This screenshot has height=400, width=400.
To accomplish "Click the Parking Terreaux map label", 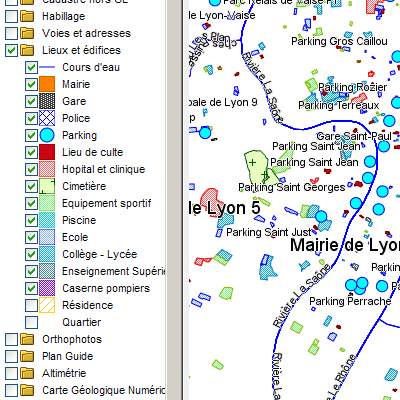I will click(x=339, y=105).
